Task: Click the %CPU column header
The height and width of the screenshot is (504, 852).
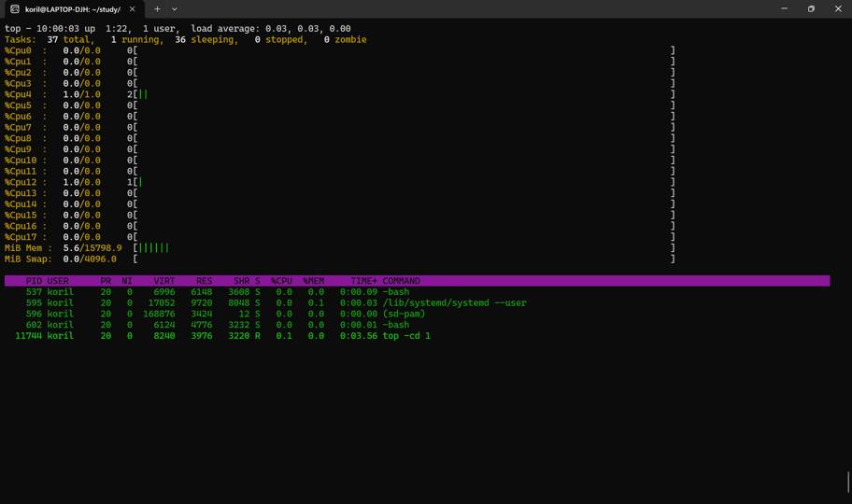Action: tap(281, 281)
